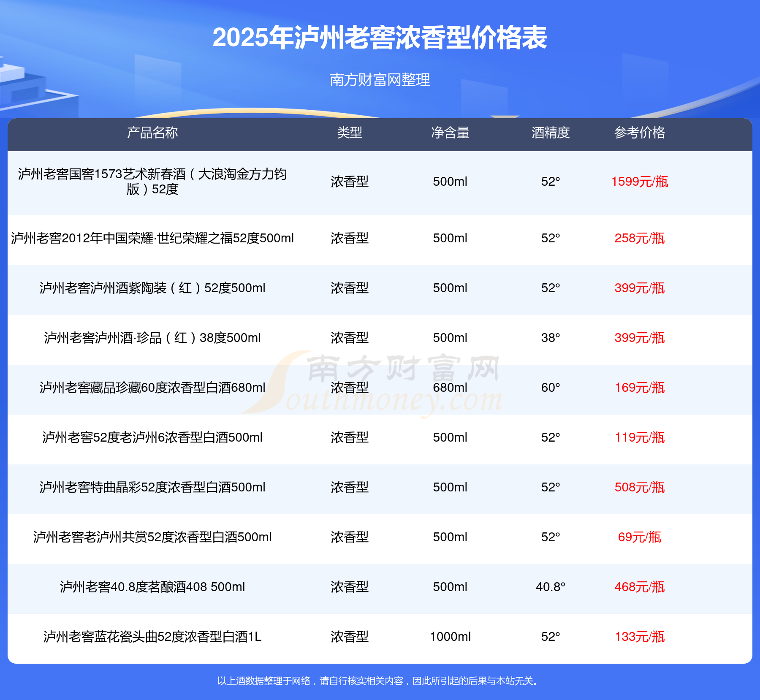
Task: Click 500ml in the 世纪荣耀之福 row
Action: pos(450,238)
